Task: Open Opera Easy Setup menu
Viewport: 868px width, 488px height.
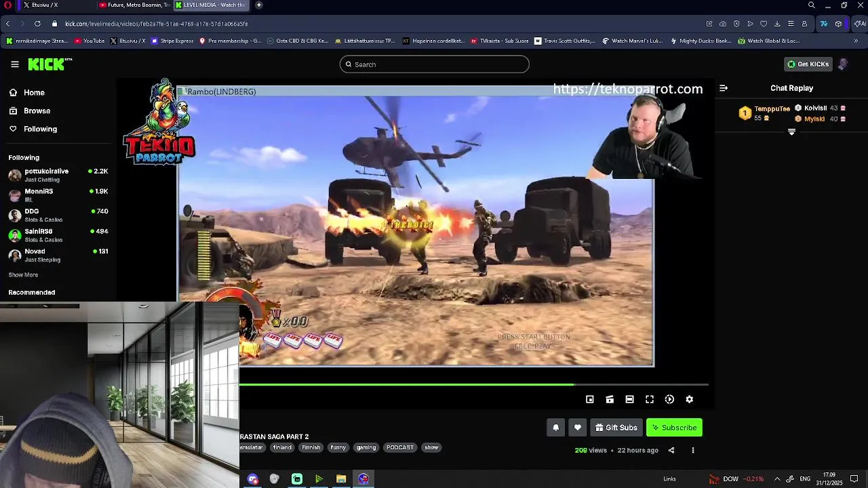Action: [x=791, y=24]
